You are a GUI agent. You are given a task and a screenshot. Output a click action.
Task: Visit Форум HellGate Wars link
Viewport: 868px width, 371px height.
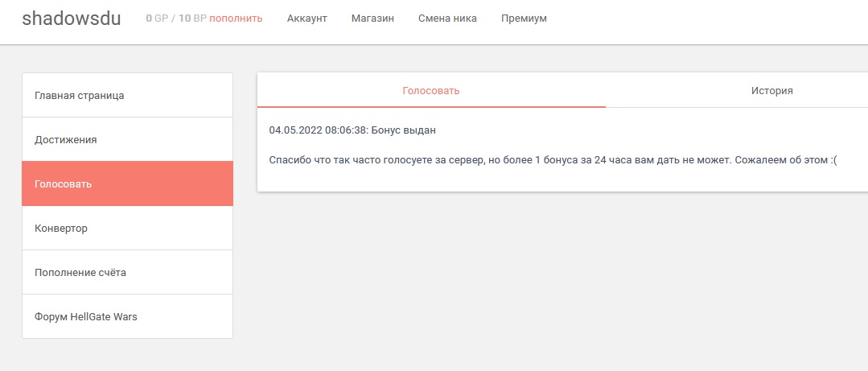tap(127, 317)
